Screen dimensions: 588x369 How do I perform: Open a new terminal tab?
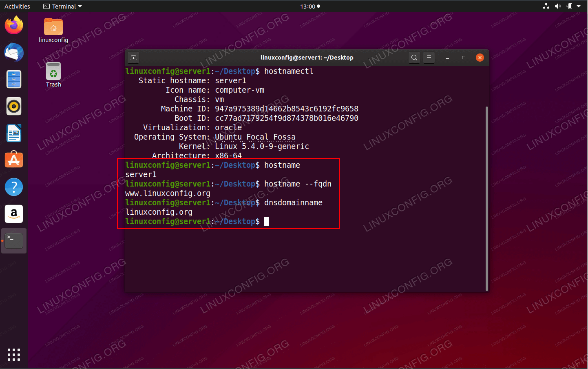pyautogui.click(x=133, y=58)
